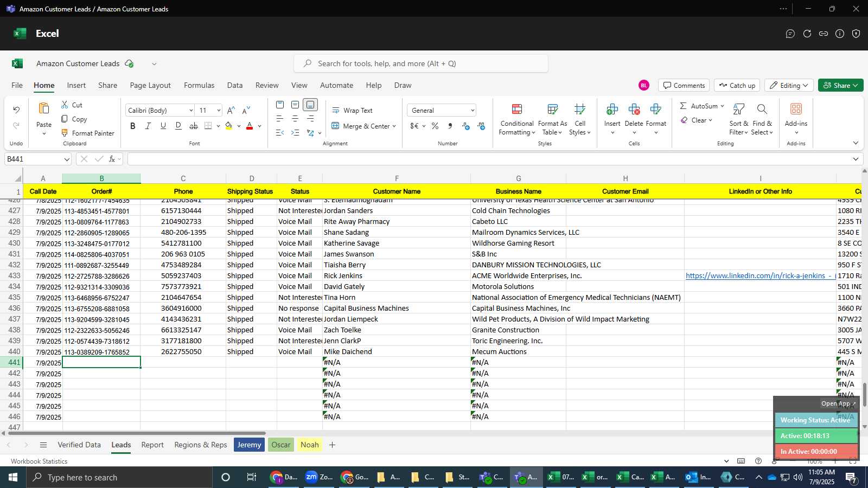Viewport: 868px width, 488px height.
Task: Click the Insert cells icon
Action: click(x=612, y=110)
